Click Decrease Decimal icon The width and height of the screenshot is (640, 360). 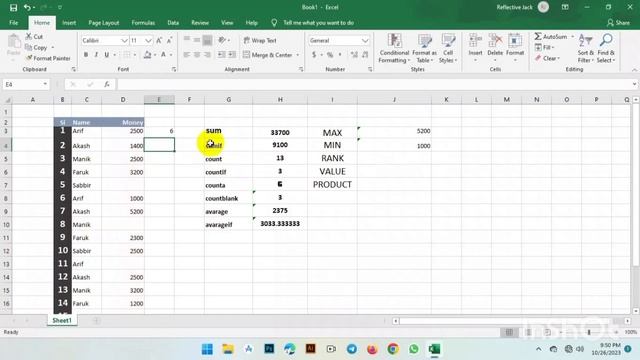tap(364, 55)
